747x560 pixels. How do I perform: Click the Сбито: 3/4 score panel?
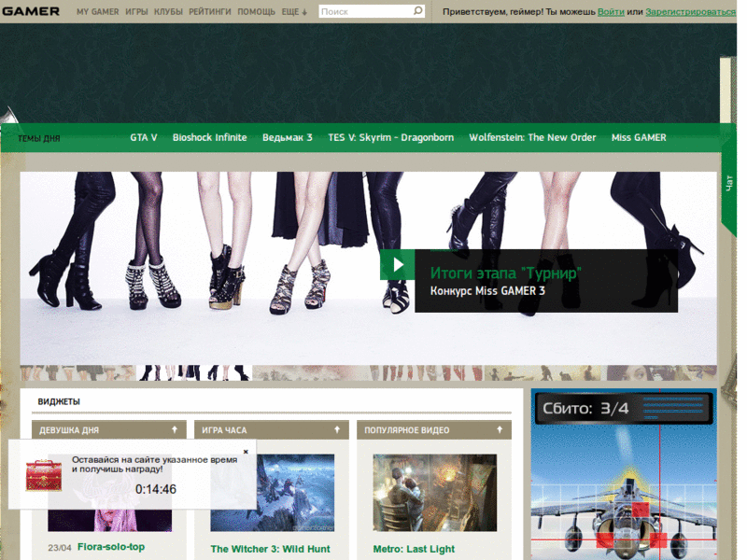click(x=624, y=408)
